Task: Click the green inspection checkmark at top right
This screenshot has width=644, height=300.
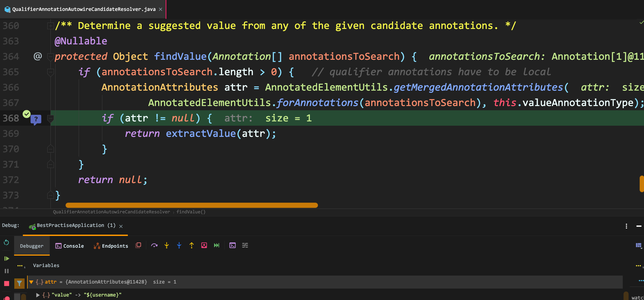Action: (641, 23)
